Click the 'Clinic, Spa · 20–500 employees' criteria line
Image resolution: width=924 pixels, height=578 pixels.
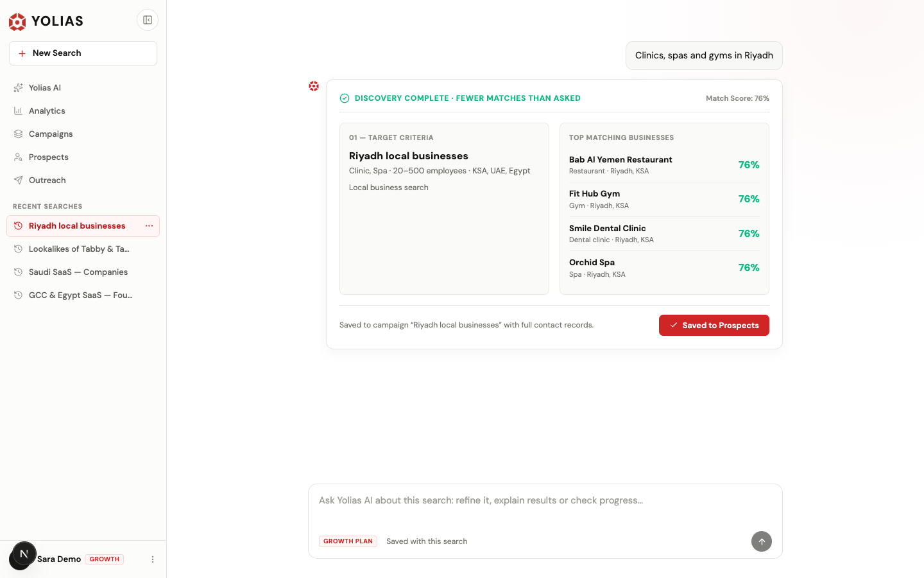[440, 171]
